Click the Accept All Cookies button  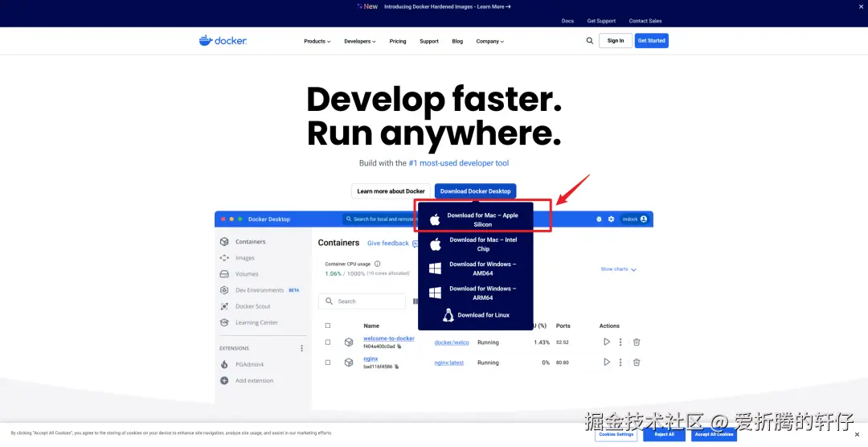tap(714, 434)
